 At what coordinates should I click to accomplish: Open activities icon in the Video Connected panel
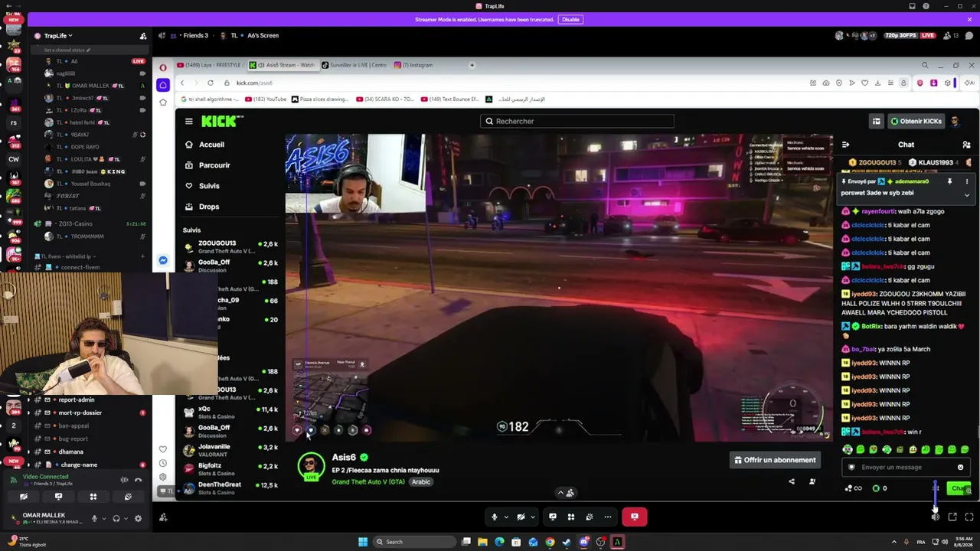coord(93,497)
